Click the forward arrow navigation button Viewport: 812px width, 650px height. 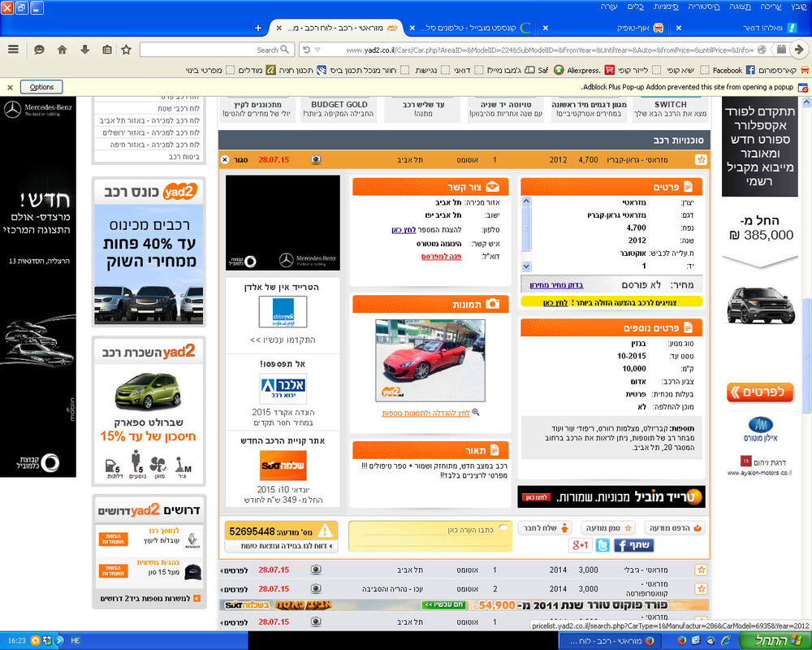point(799,50)
